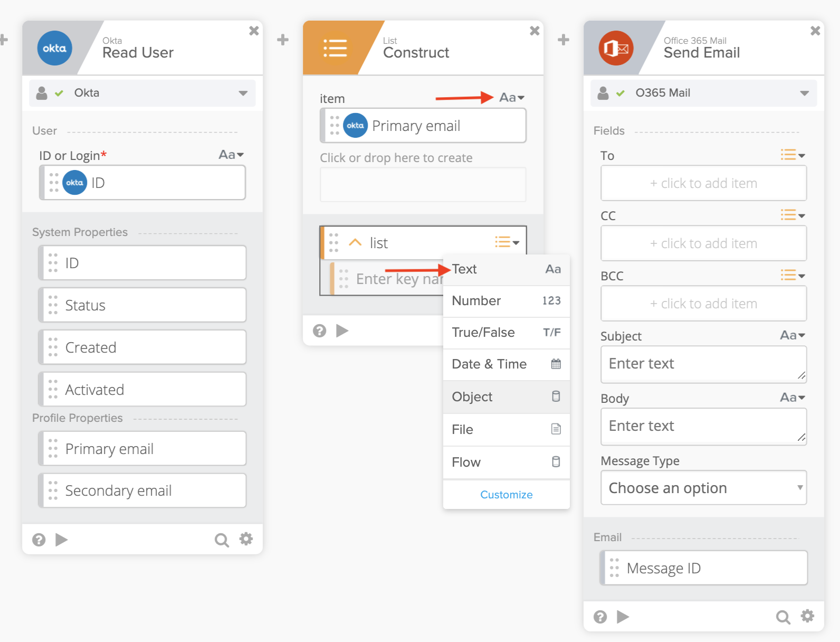Choose Date & Time from the type menu
This screenshot has height=642, width=840.
point(507,364)
